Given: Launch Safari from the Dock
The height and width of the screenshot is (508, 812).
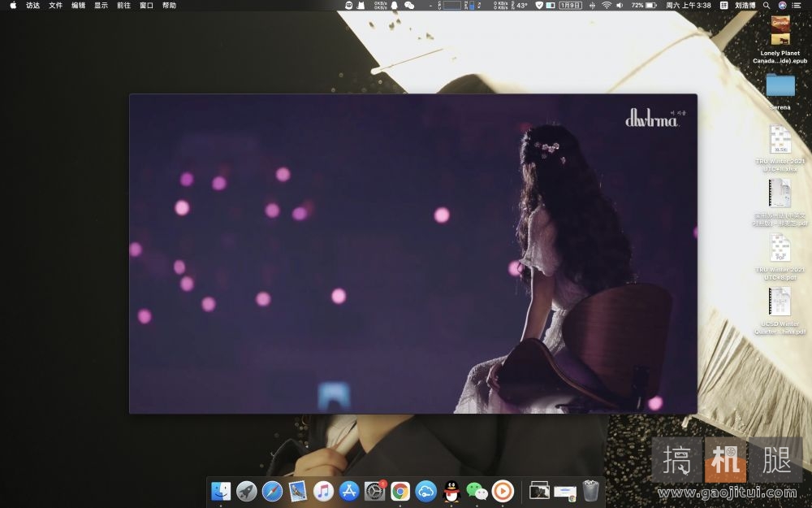Looking at the screenshot, I should 272,491.
